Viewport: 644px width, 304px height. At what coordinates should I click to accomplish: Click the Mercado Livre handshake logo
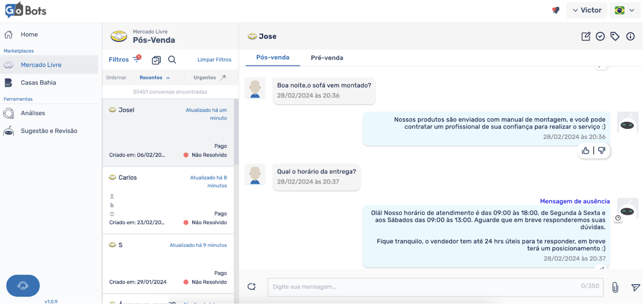coord(118,36)
